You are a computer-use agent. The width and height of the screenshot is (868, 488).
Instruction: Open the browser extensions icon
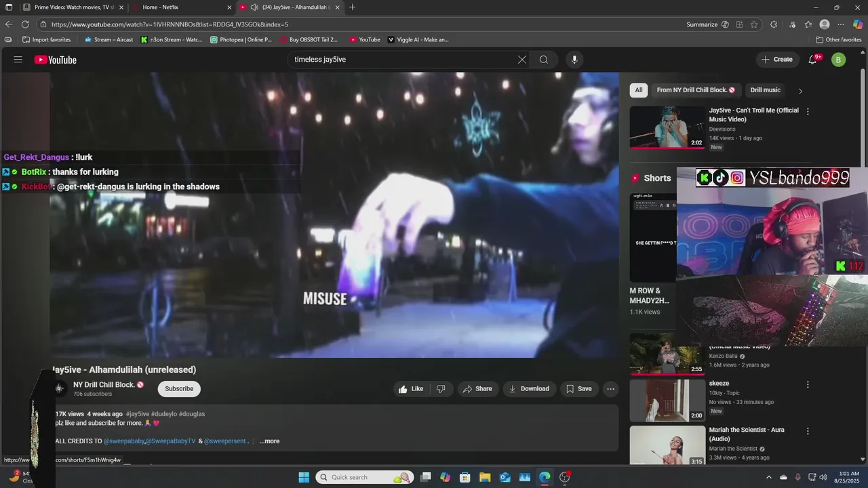[774, 24]
